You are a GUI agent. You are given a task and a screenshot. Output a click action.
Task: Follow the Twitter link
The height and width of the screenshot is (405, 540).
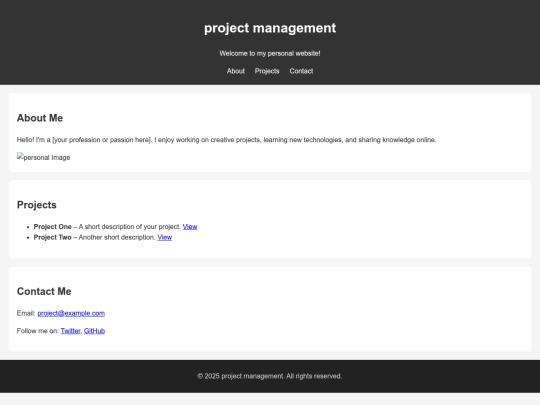coord(71,331)
